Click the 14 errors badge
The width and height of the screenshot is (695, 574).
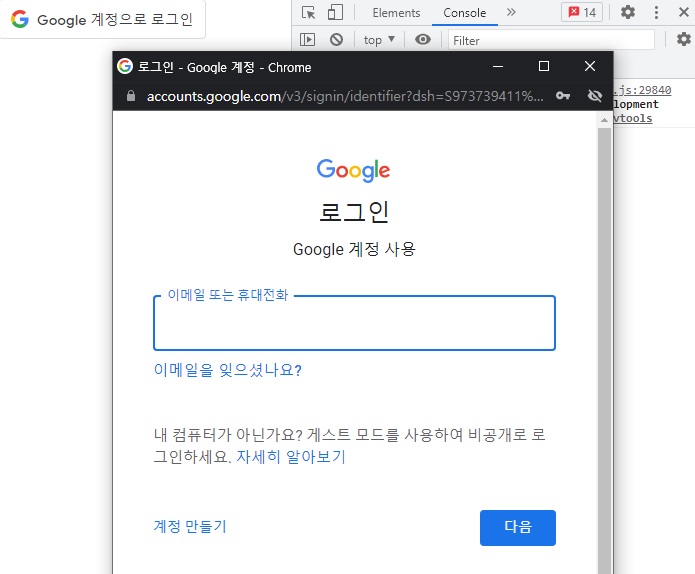(x=582, y=12)
